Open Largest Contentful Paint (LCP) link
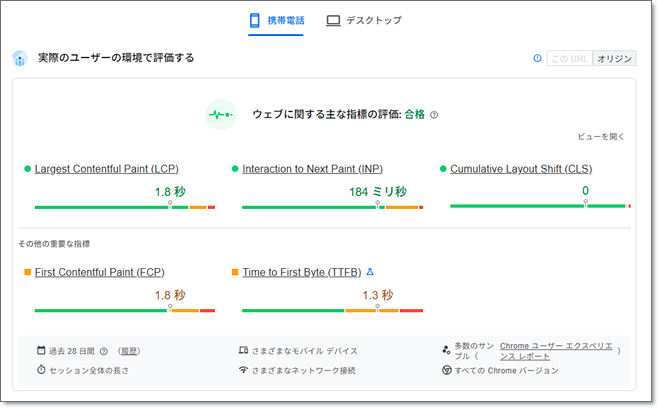Image resolution: width=658 pixels, height=408 pixels. pos(107,169)
